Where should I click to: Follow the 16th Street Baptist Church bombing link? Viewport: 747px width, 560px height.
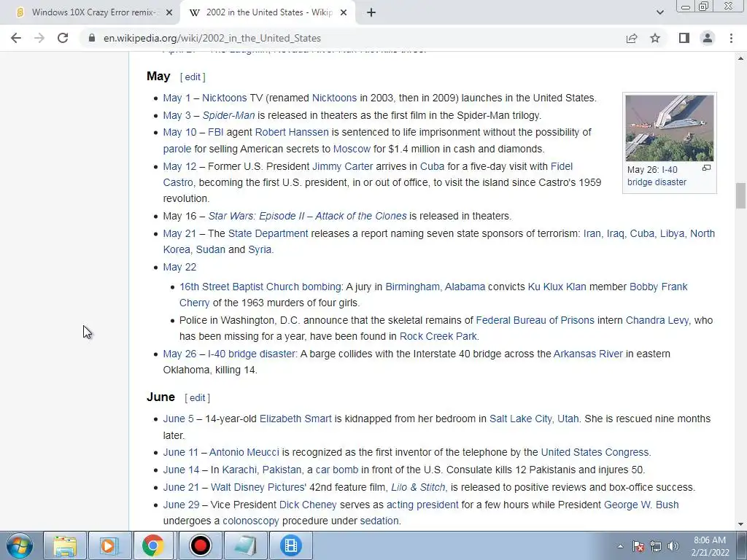[x=260, y=287]
